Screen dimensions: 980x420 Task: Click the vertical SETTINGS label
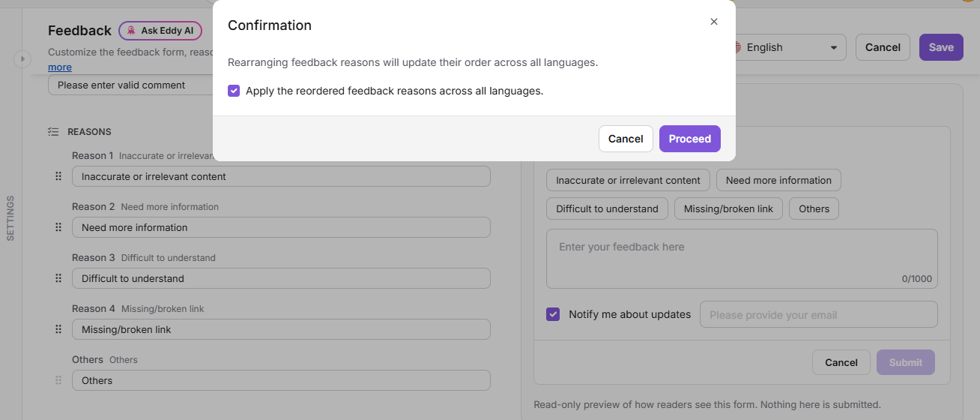point(10,218)
